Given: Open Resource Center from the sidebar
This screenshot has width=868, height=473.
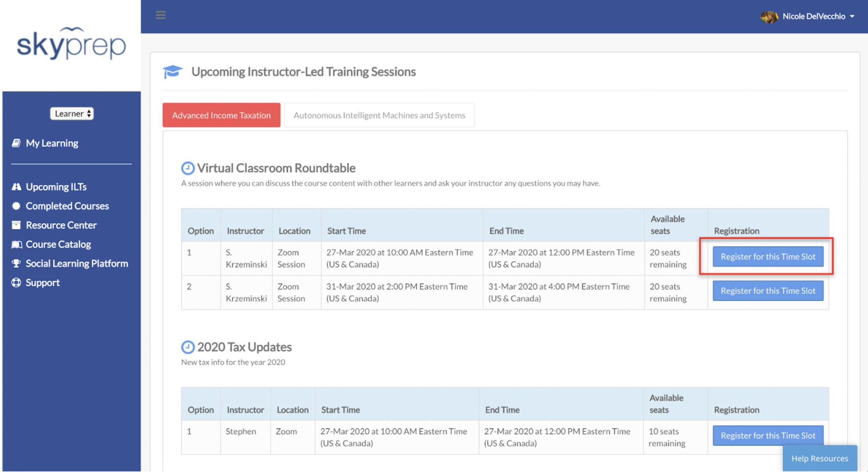Looking at the screenshot, I should click(x=61, y=225).
